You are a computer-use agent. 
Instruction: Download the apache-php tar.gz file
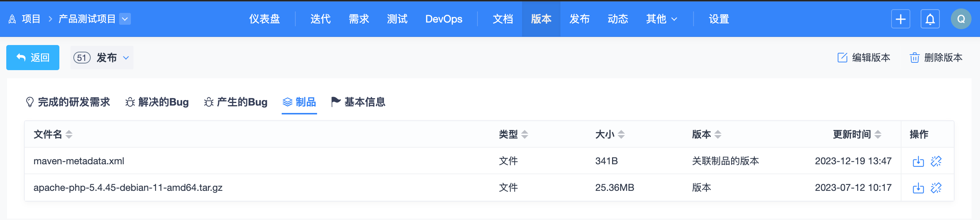coord(918,188)
